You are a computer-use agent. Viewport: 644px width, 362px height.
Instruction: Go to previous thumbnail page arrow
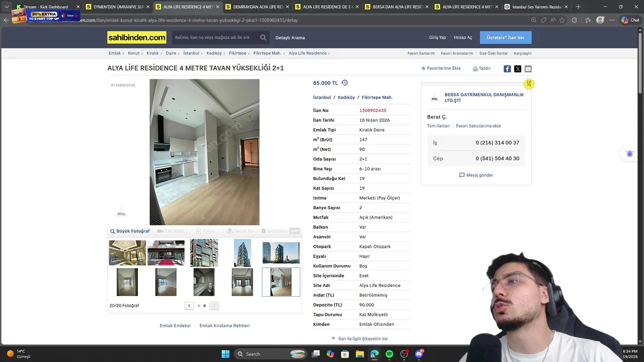pyautogui.click(x=189, y=306)
